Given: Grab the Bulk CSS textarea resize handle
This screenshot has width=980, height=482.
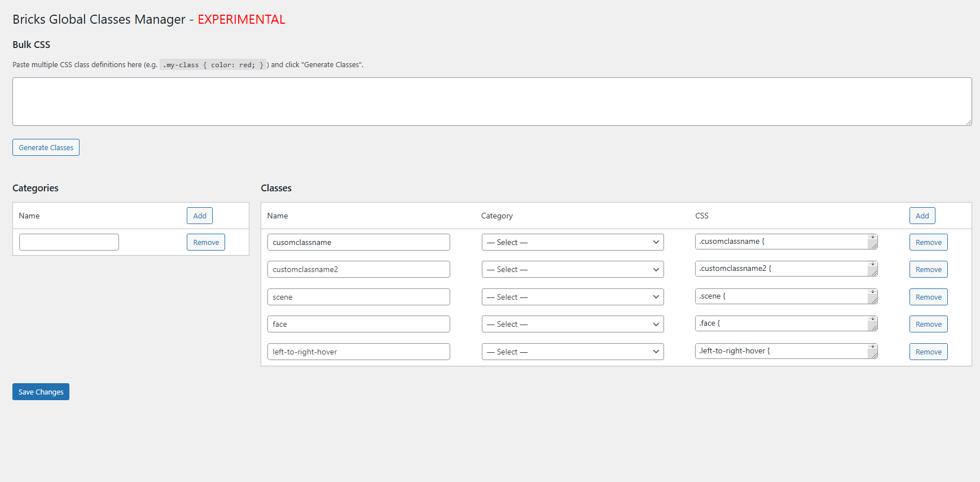Looking at the screenshot, I should point(968,122).
